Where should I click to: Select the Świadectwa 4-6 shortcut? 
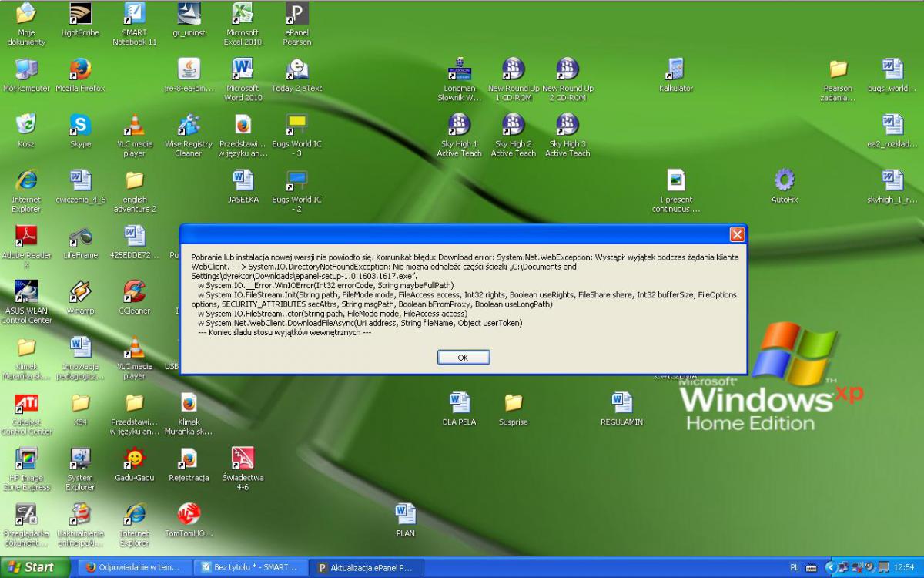pos(243,469)
